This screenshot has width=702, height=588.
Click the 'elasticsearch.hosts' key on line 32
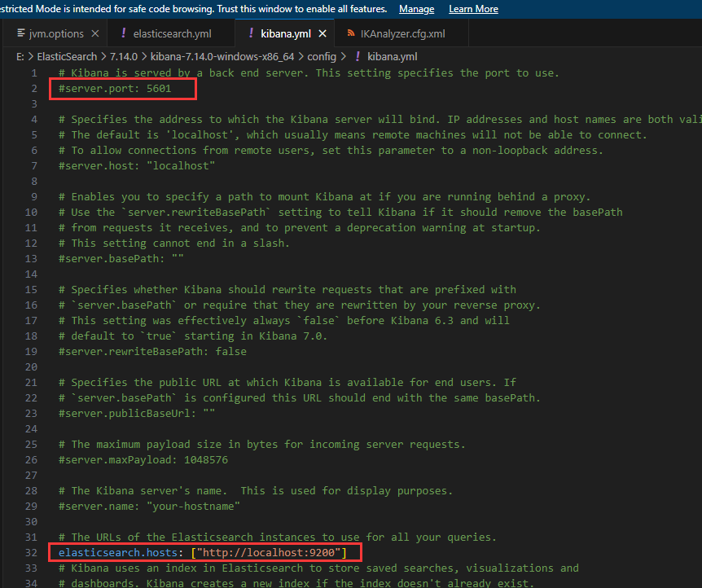[118, 553]
